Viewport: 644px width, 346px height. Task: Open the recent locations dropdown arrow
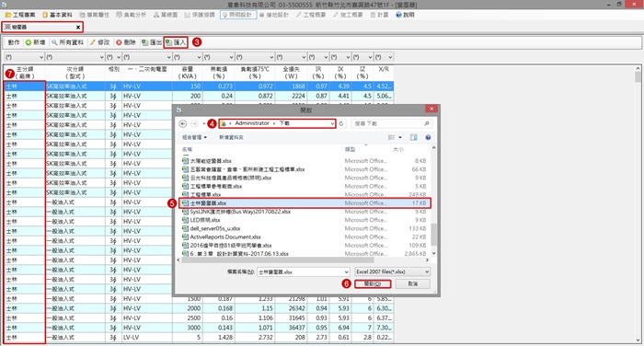pos(204,123)
